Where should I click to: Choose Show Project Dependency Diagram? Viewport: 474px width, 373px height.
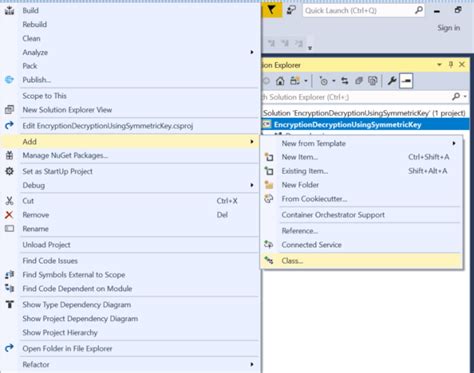80,318
